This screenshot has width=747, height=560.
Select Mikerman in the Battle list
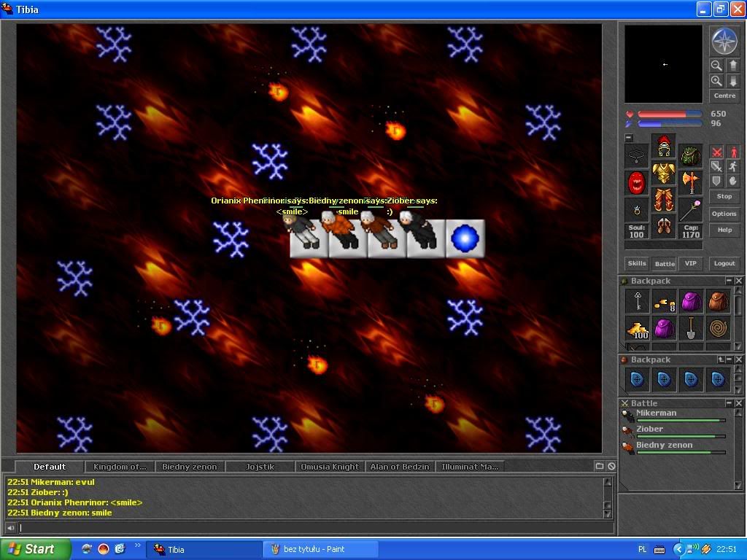(674, 415)
